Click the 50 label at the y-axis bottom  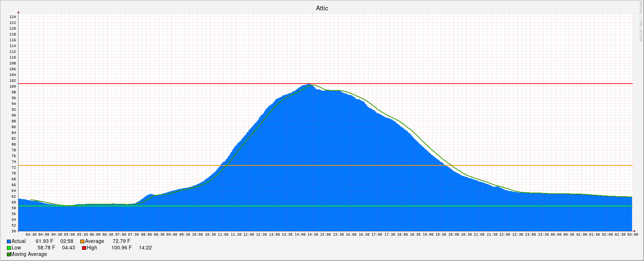14,231
